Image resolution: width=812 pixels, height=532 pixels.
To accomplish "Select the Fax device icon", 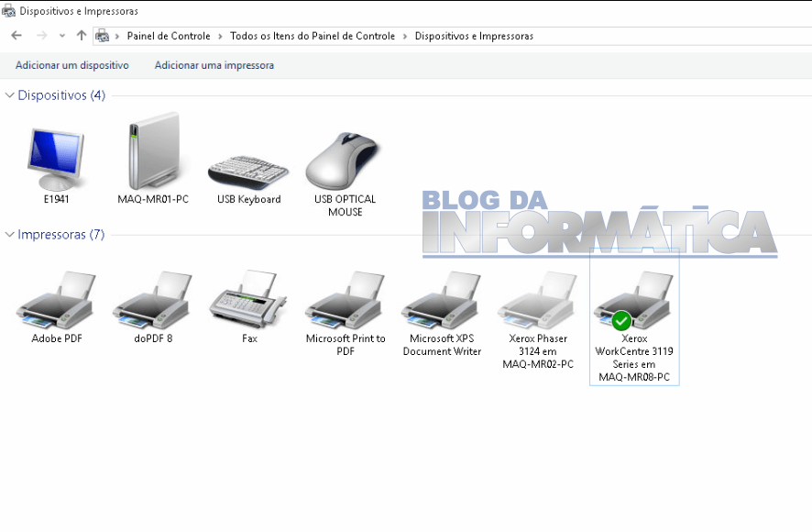I will (x=248, y=299).
